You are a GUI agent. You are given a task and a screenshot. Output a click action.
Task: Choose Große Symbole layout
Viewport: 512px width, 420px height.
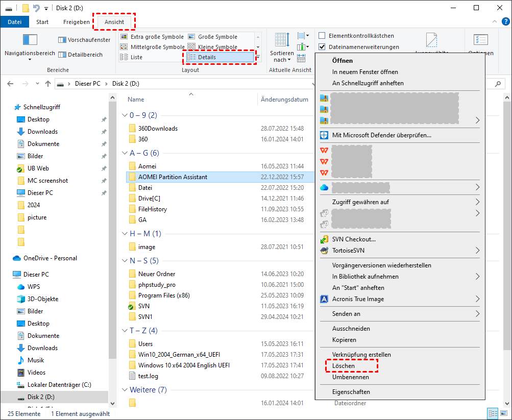click(212, 37)
